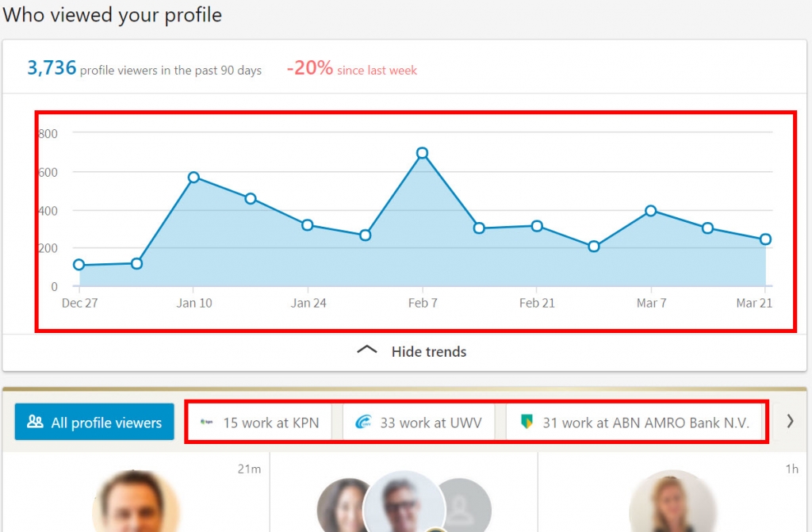This screenshot has width=812, height=532.
Task: Click the ABN AMRO shield logo
Action: (x=527, y=423)
